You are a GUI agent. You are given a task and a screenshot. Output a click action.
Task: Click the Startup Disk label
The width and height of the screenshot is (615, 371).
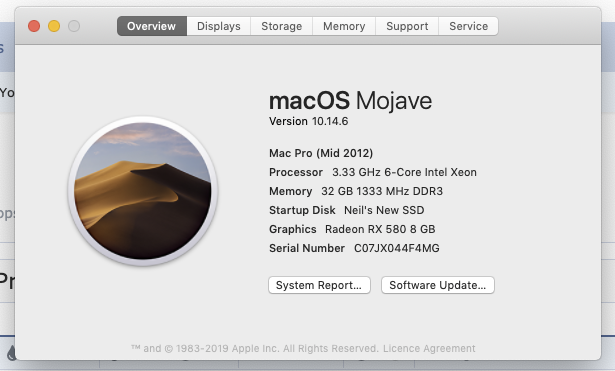click(302, 210)
